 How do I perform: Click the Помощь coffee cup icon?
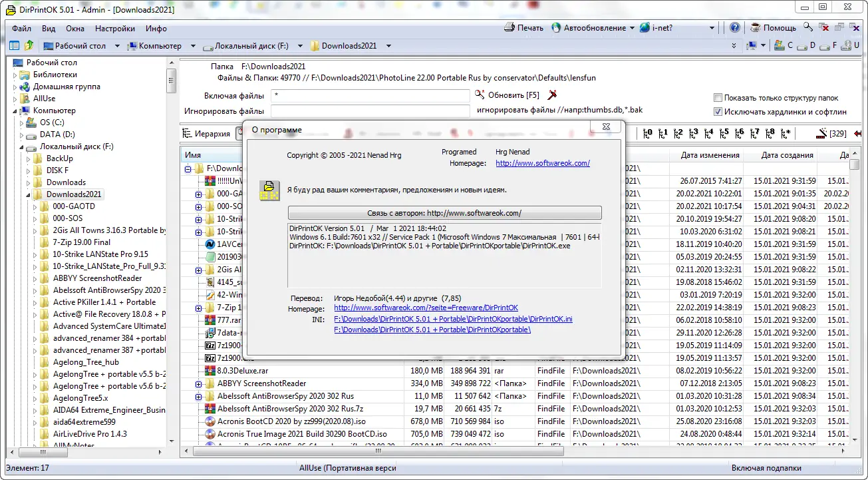[756, 28]
